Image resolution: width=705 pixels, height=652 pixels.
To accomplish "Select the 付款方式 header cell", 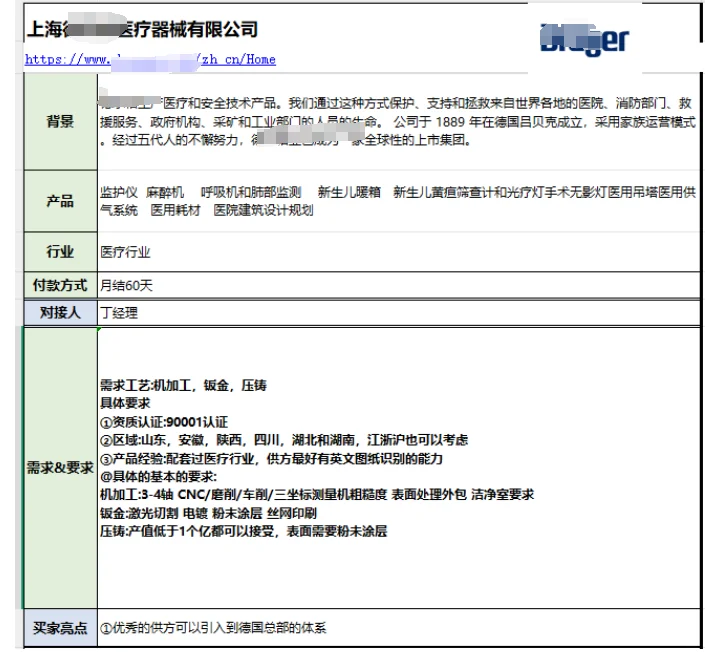I will pos(60,285).
